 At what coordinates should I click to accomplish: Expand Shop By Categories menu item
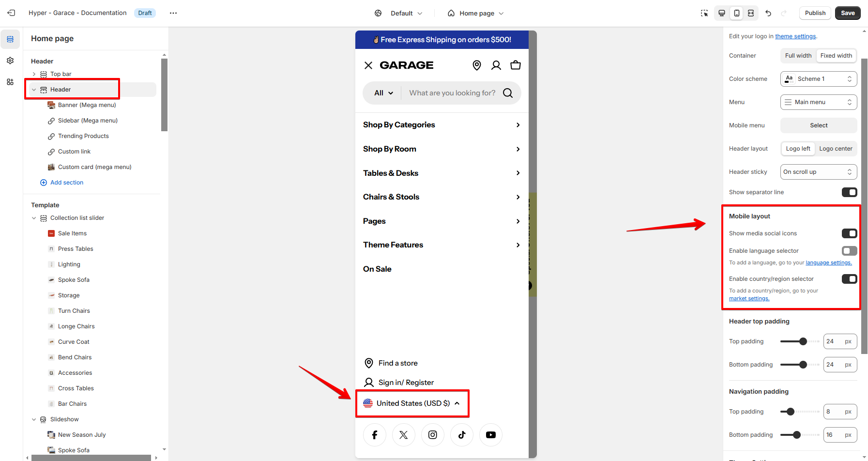518,125
